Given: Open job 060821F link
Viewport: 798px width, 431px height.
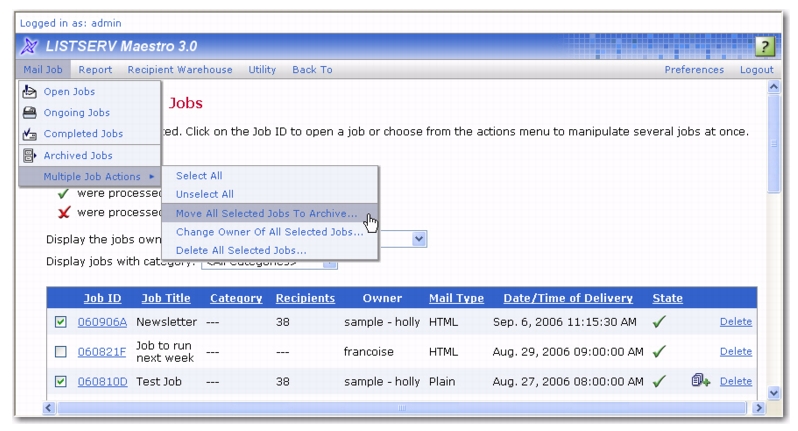Looking at the screenshot, I should [x=102, y=352].
